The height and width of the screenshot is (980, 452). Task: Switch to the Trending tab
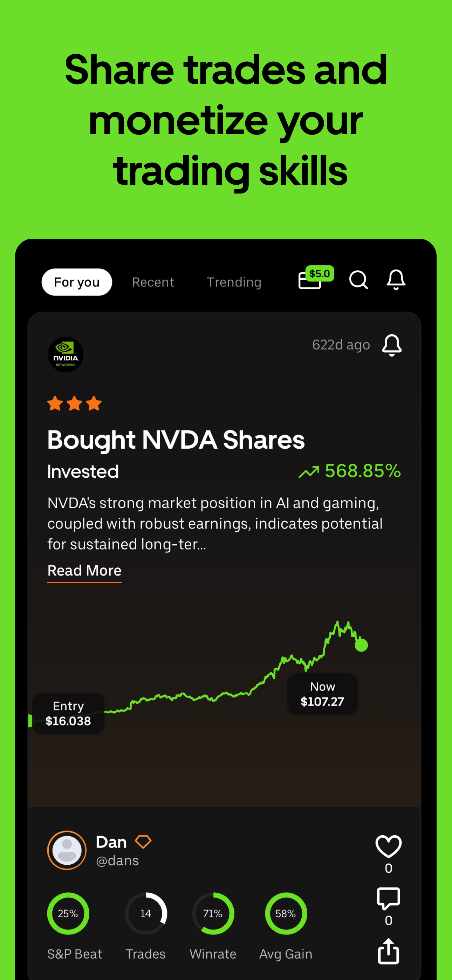tap(234, 282)
